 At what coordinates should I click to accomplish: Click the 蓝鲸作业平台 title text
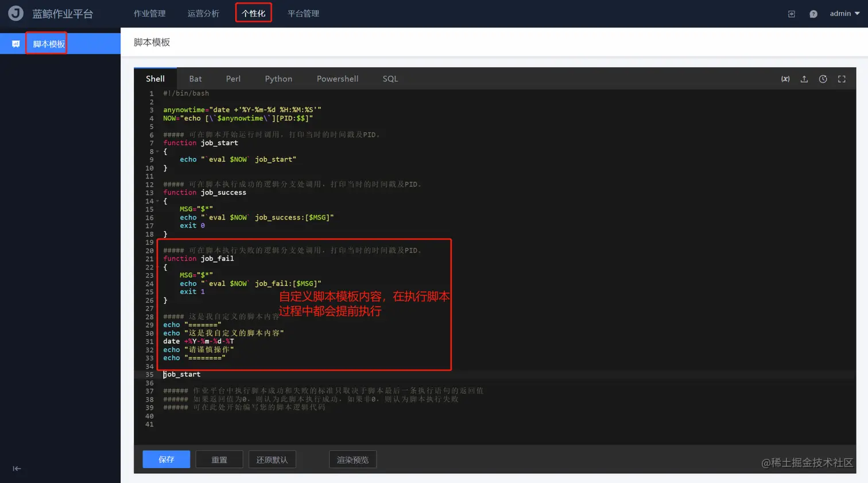click(x=63, y=14)
